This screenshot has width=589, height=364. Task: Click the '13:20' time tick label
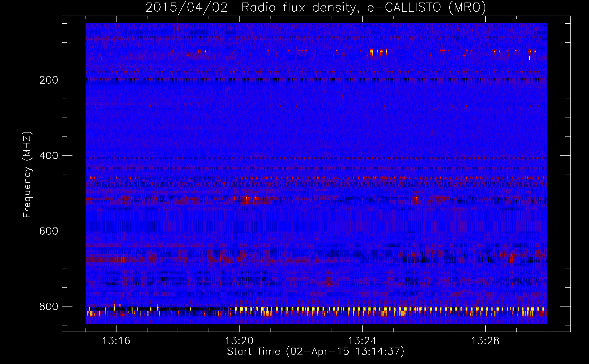click(x=239, y=341)
